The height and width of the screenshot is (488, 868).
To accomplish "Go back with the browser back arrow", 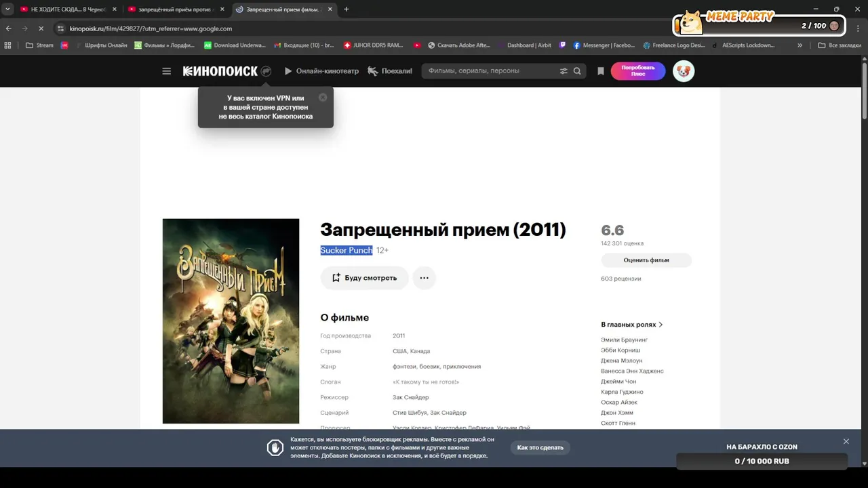I will pyautogui.click(x=9, y=28).
